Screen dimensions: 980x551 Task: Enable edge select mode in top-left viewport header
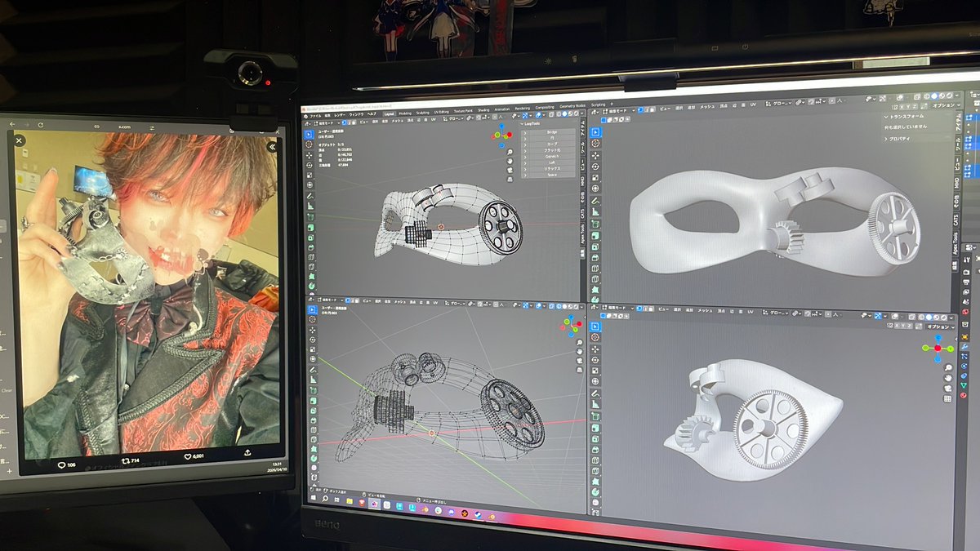pyautogui.click(x=350, y=122)
